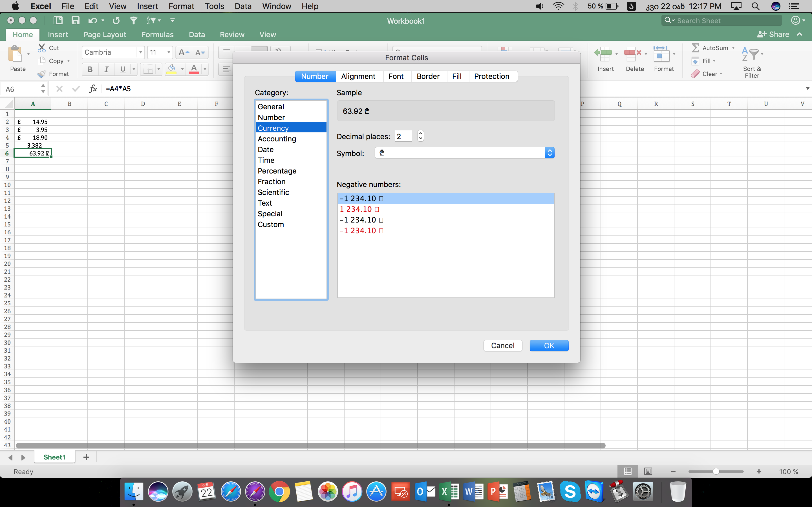The width and height of the screenshot is (812, 507).
Task: Click the Undo arrow icon
Action: point(92,21)
